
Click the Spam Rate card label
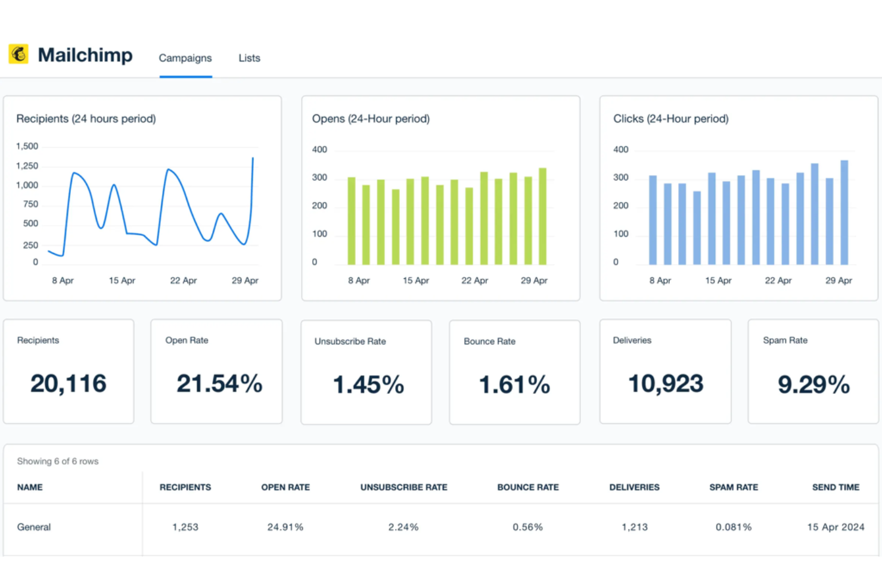pyautogui.click(x=785, y=340)
